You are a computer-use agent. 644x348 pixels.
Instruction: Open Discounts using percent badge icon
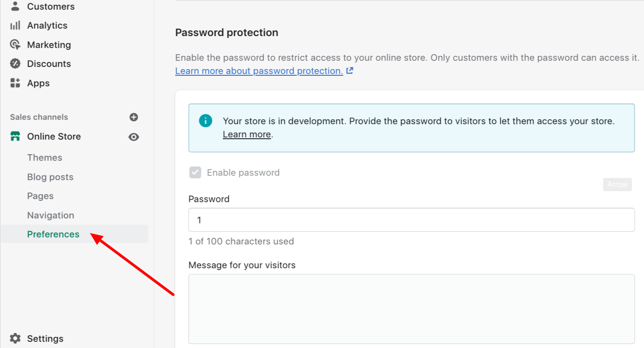(x=15, y=64)
